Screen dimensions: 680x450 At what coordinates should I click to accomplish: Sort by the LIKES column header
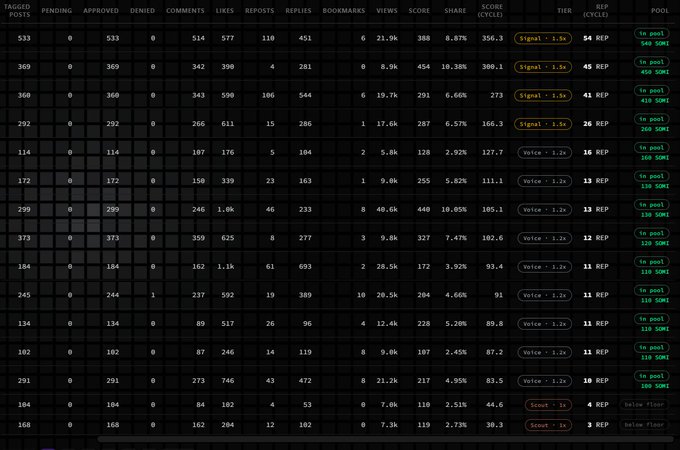pos(225,10)
